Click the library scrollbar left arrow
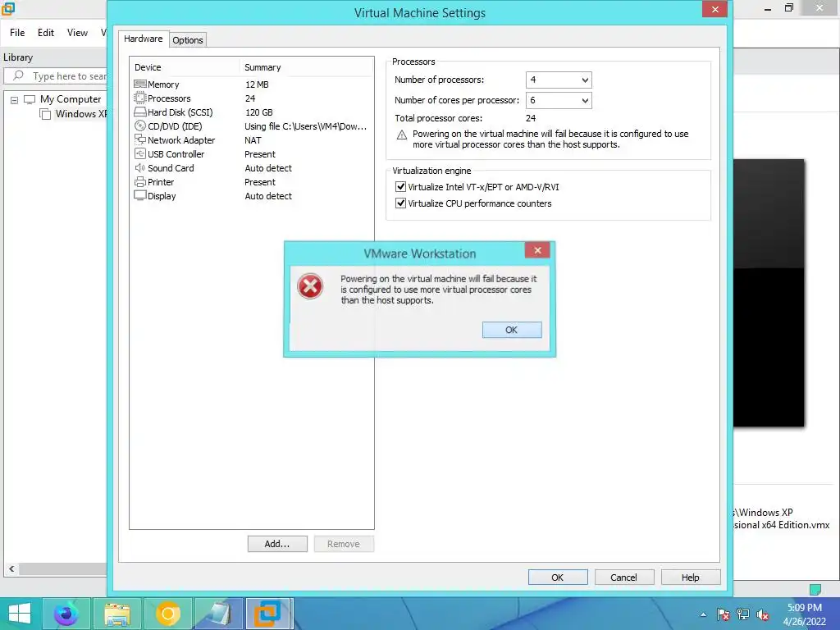 (11, 569)
